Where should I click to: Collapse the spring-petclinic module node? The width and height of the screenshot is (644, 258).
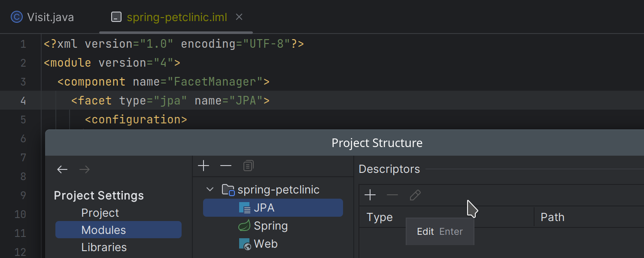pos(210,189)
